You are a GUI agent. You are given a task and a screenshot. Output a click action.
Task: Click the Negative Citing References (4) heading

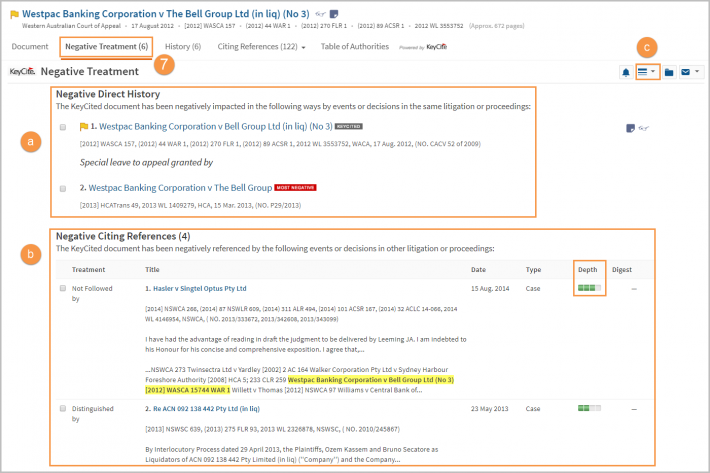point(123,236)
